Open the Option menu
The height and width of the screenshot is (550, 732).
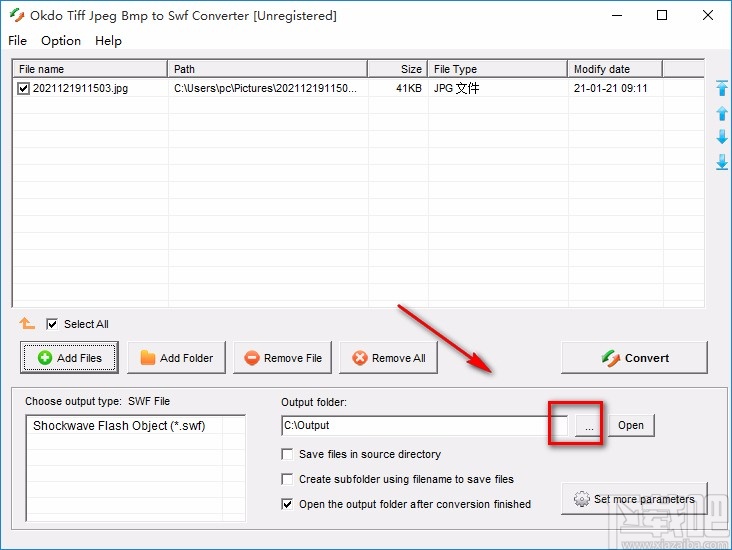61,41
